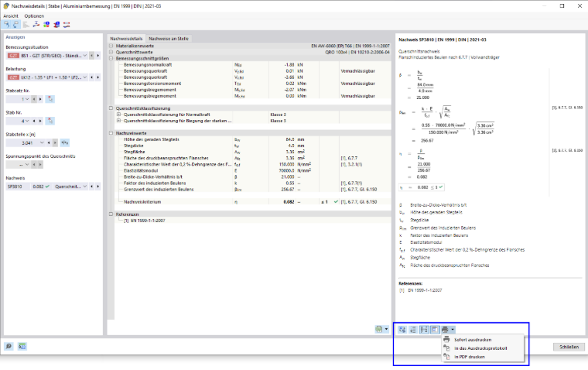Image resolution: width=588 pixels, height=370 pixels.
Task: Open the Stab Nr. dropdown
Action: pyautogui.click(x=27, y=121)
